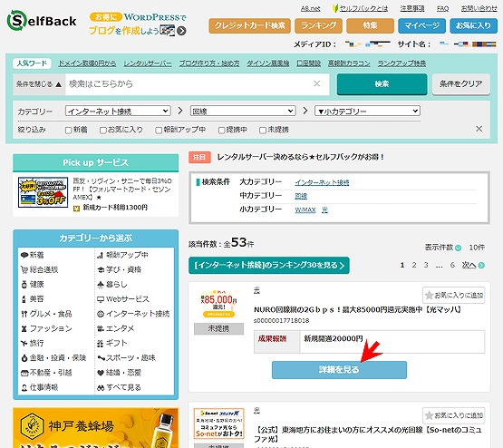Check the 未提携 filter checkbox
This screenshot has height=448, width=503.
[x=263, y=131]
